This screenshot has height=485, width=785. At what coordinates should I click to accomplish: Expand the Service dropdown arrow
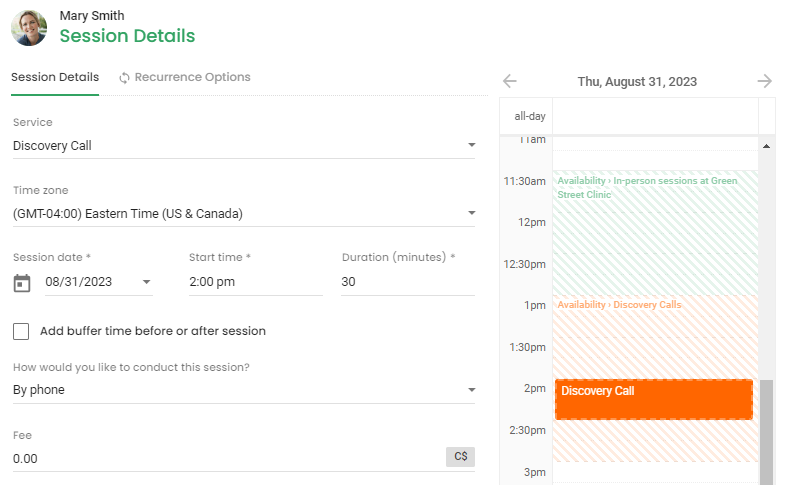pyautogui.click(x=471, y=145)
